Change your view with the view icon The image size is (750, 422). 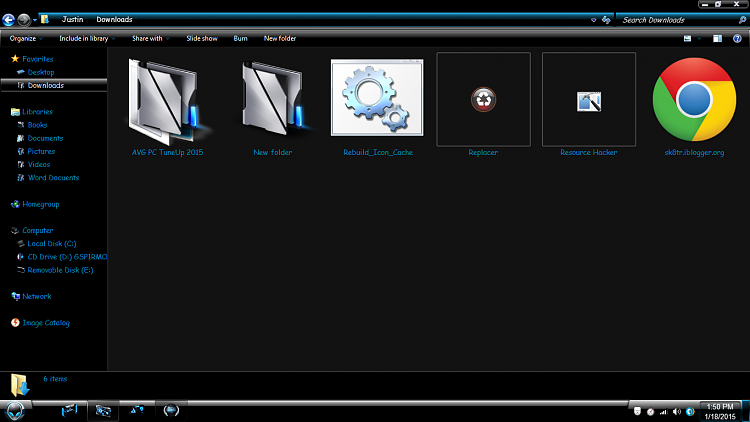(687, 38)
